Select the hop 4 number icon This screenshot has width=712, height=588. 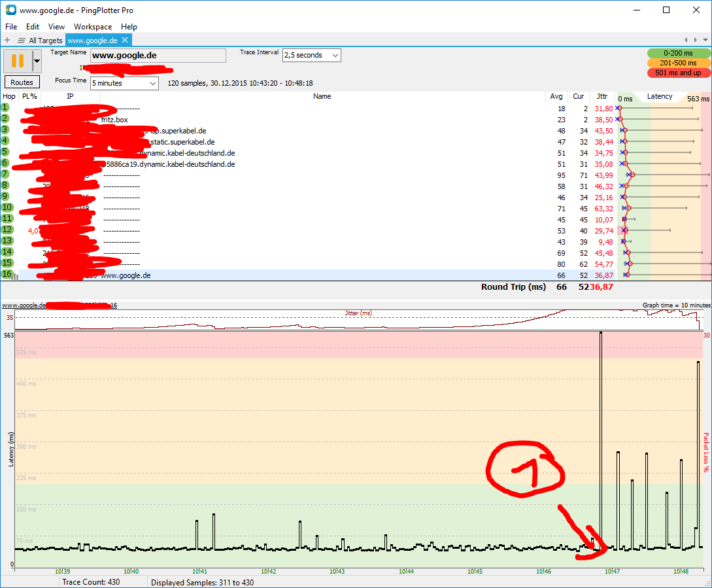tap(5, 141)
